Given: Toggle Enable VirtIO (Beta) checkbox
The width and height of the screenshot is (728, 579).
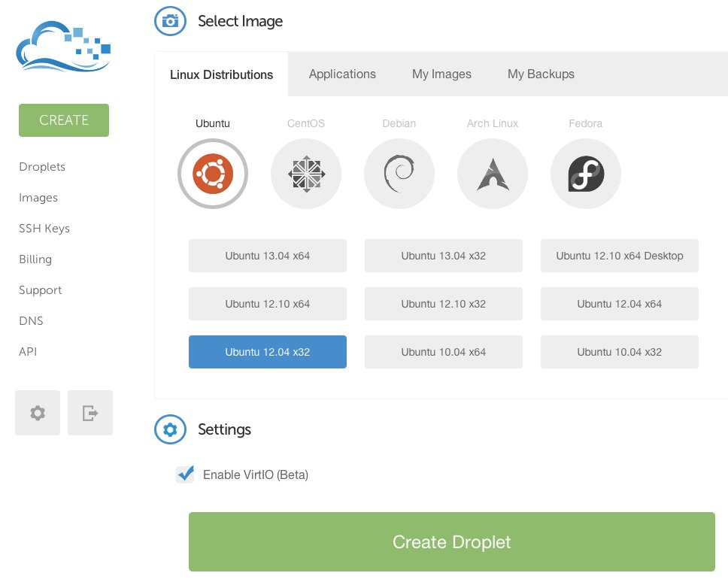Looking at the screenshot, I should [185, 474].
